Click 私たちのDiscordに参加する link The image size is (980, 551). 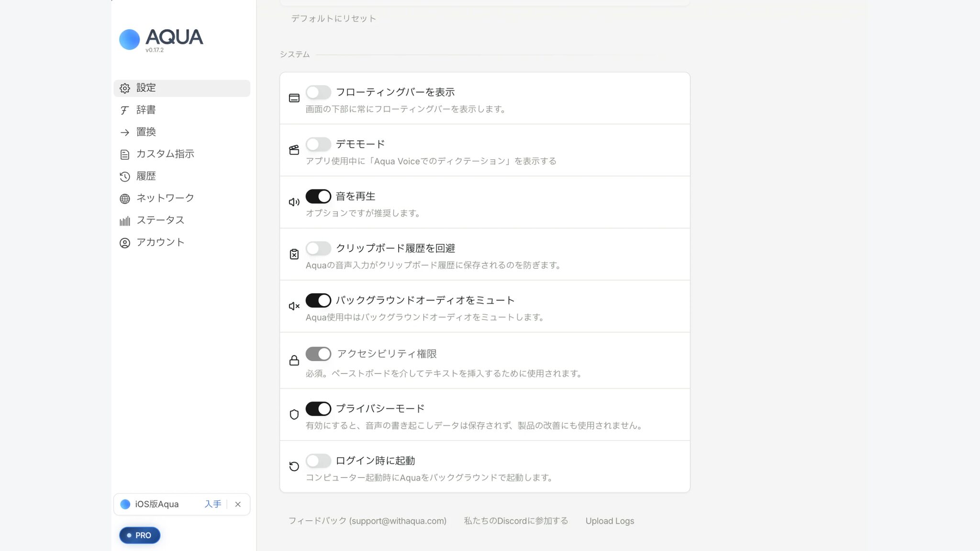516,521
